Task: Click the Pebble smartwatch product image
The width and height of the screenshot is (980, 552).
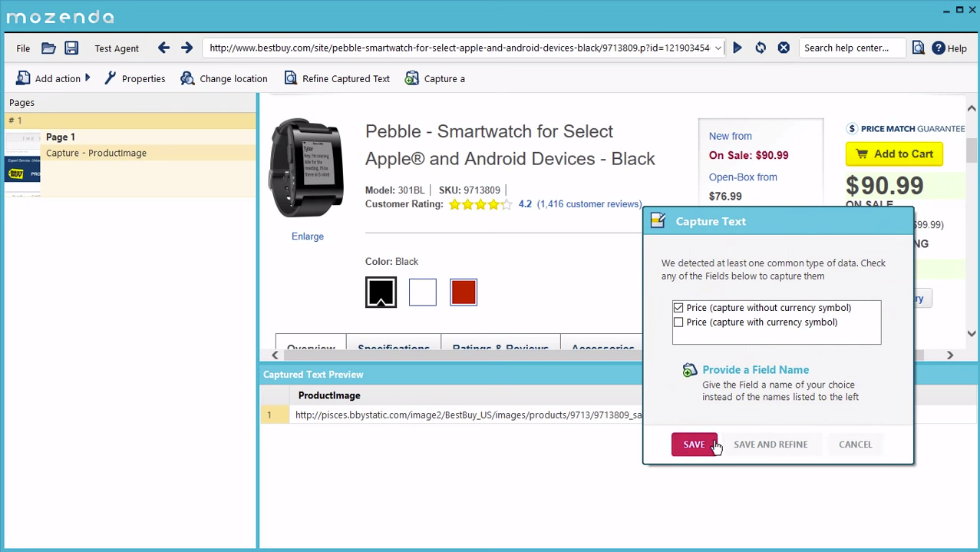Action: [307, 169]
